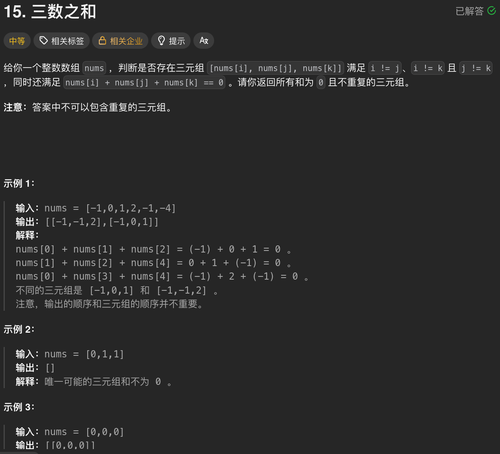Click code [nums[i], nums[j], nums[k]]

click(276, 68)
